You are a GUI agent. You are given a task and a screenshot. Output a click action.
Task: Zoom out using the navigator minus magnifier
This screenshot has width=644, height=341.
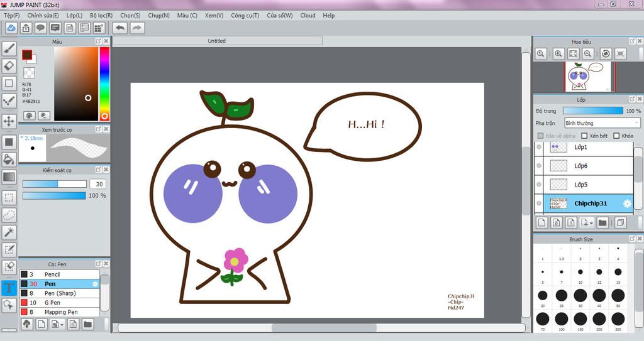pyautogui.click(x=588, y=54)
